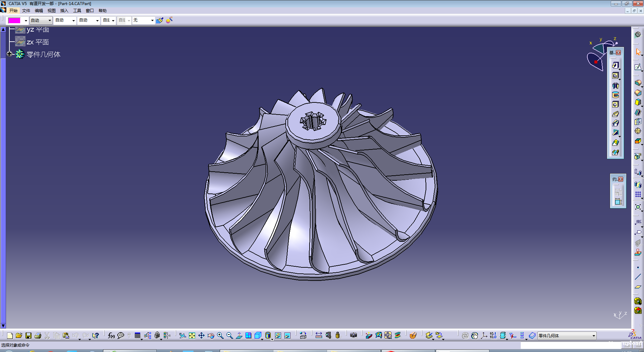Open the 插入 menu
This screenshot has width=644, height=352.
point(64,11)
